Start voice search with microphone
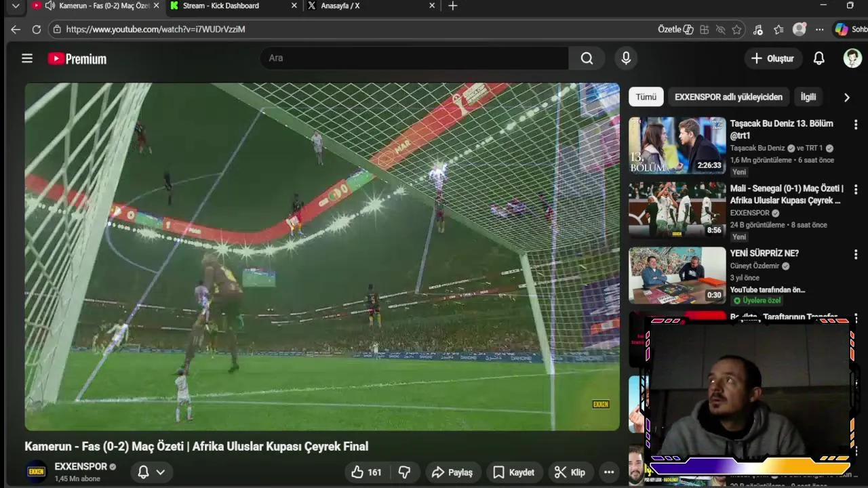The image size is (868, 488). pyautogui.click(x=626, y=58)
